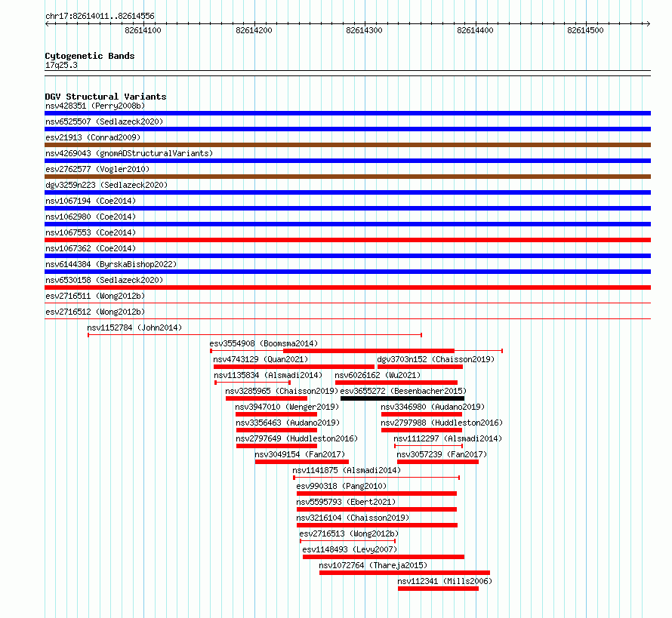Open the nsv1141875 (Alsmadi2014) label
672x618 pixels.
pos(347,470)
